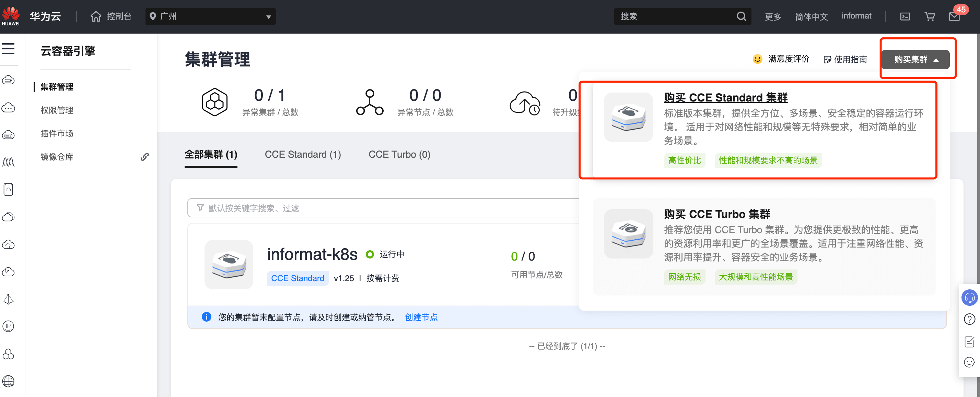
Task: Click the pyramid shaped sidebar icon
Action: tap(8, 299)
